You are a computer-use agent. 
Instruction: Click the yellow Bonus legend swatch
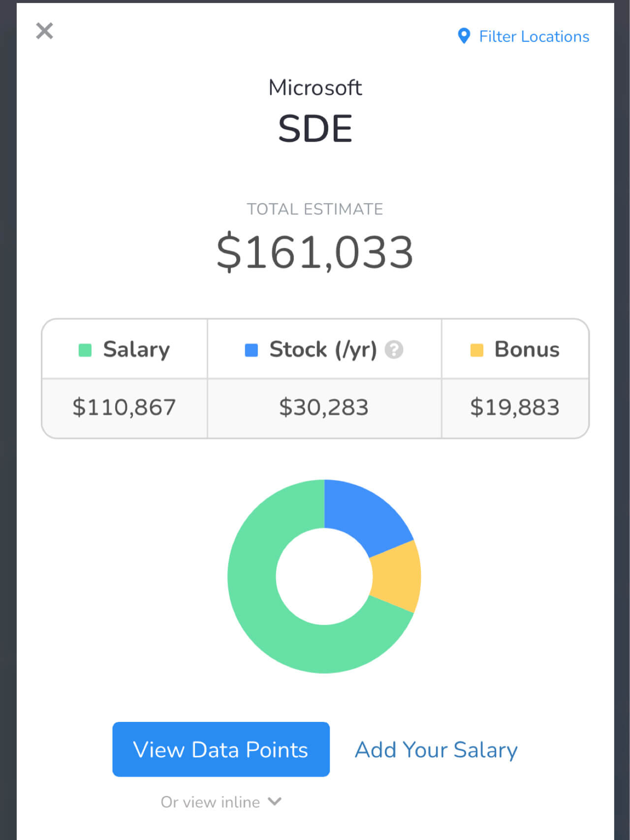click(477, 350)
